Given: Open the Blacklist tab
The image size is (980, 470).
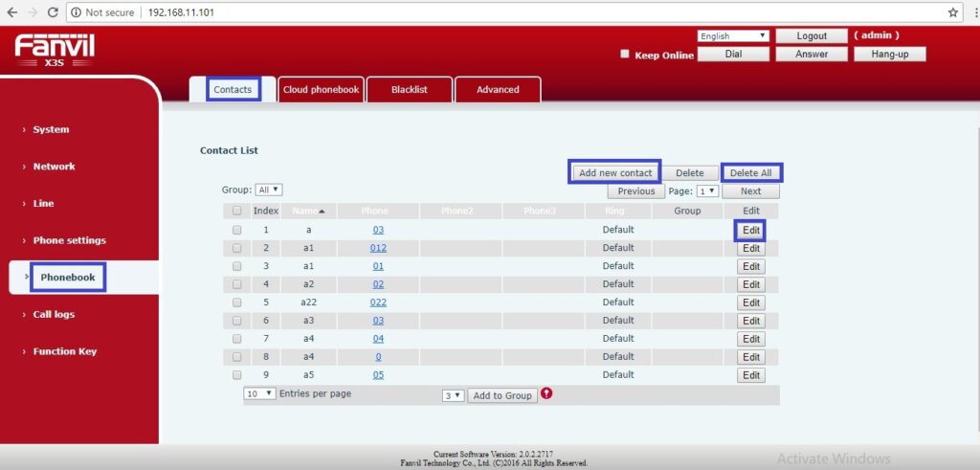Looking at the screenshot, I should click(x=409, y=90).
